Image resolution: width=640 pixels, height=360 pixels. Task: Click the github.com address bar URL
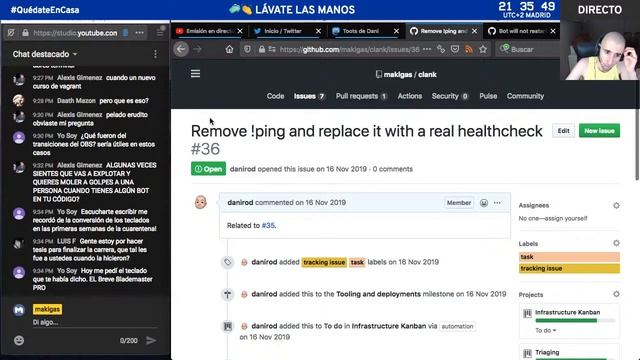tap(349, 49)
